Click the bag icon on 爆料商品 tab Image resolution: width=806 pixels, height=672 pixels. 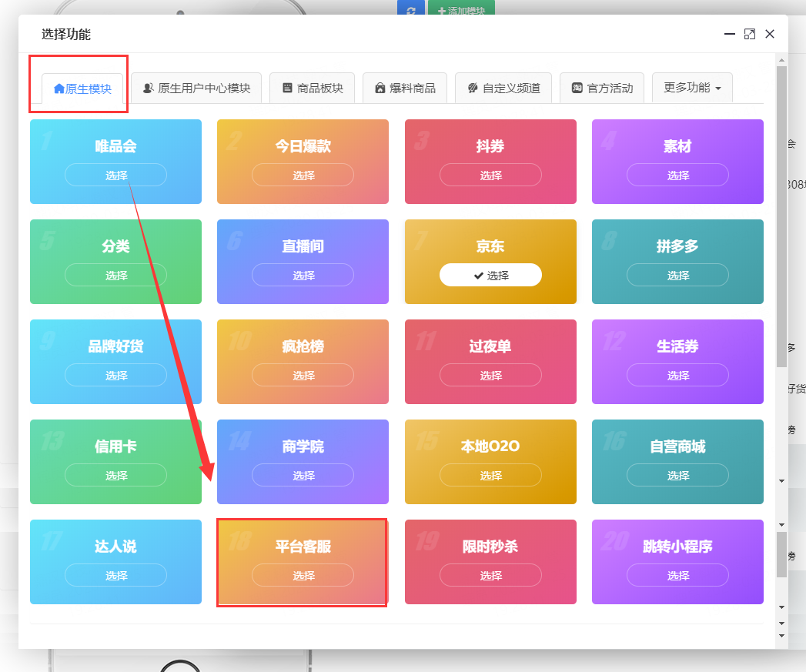point(380,88)
